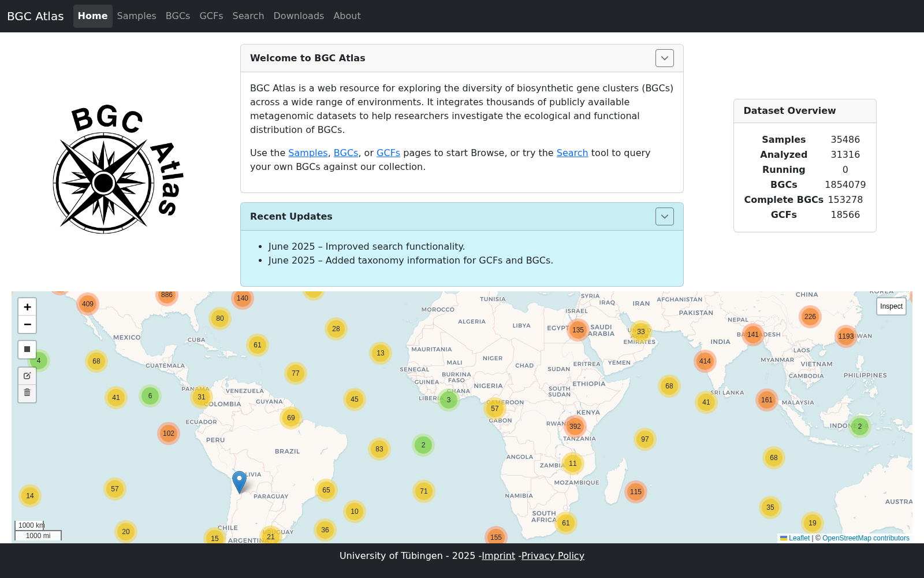Click the Inspect button on the map
The height and width of the screenshot is (578, 924).
(x=891, y=306)
